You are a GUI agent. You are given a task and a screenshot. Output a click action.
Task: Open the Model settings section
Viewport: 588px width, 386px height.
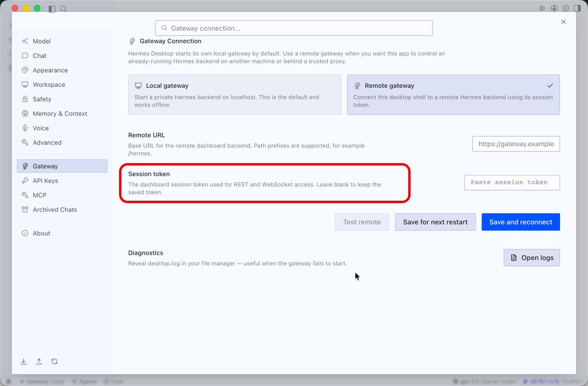62,41
